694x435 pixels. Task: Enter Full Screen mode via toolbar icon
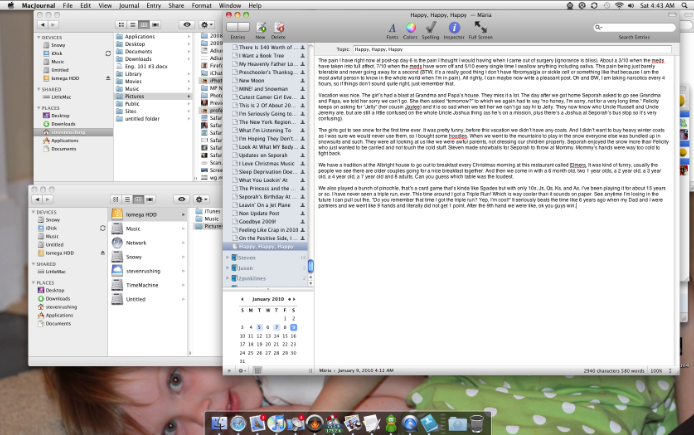(480, 28)
